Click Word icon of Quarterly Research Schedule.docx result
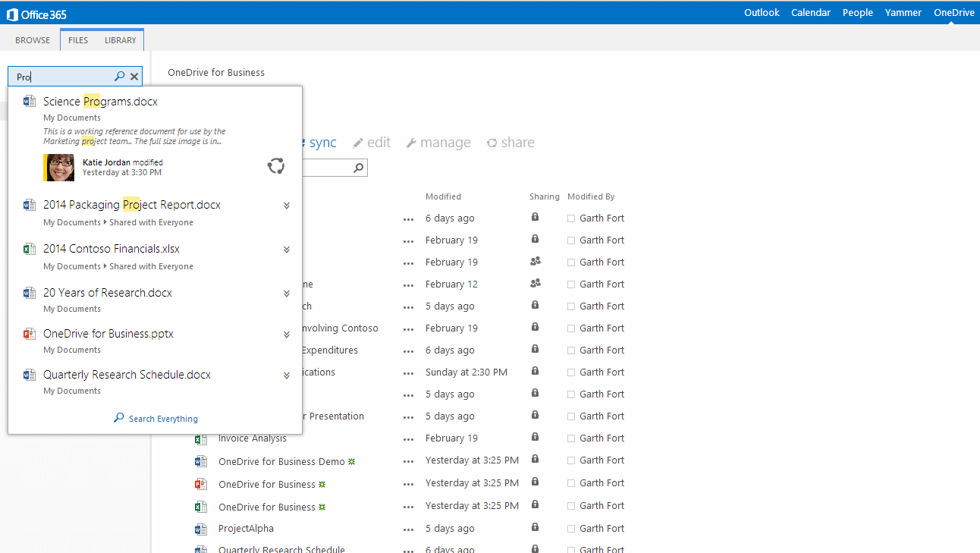 (x=30, y=375)
